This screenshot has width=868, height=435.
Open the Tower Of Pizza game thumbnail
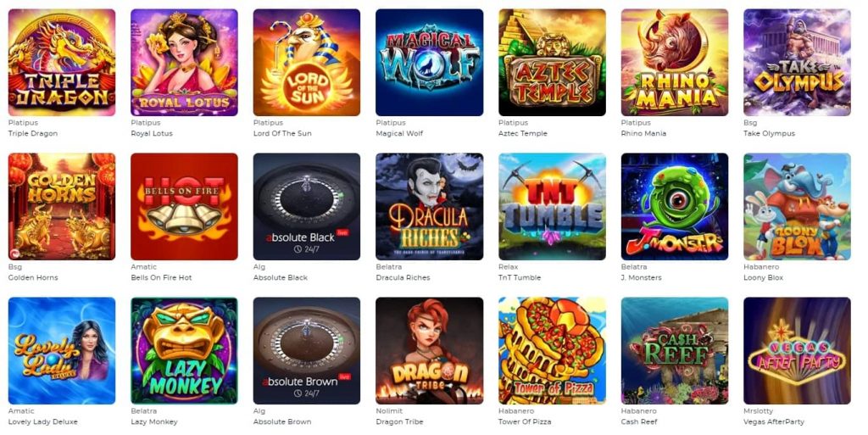[x=553, y=351]
